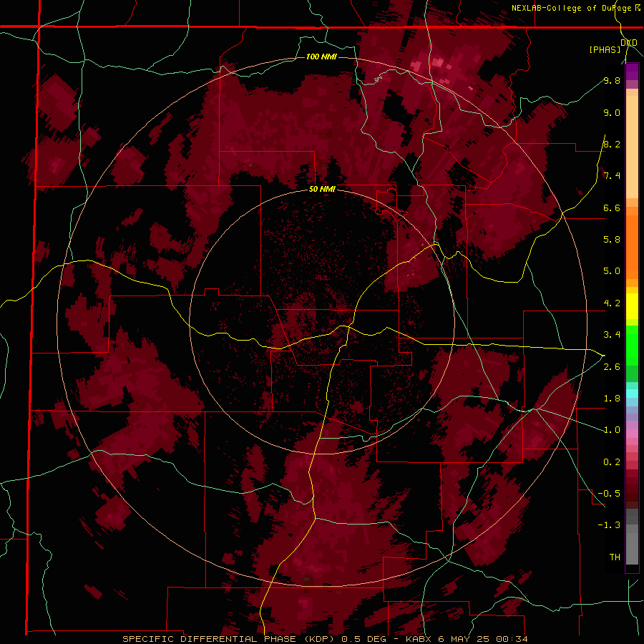
Task: Click the TH label on the color scale
Action: [615, 557]
